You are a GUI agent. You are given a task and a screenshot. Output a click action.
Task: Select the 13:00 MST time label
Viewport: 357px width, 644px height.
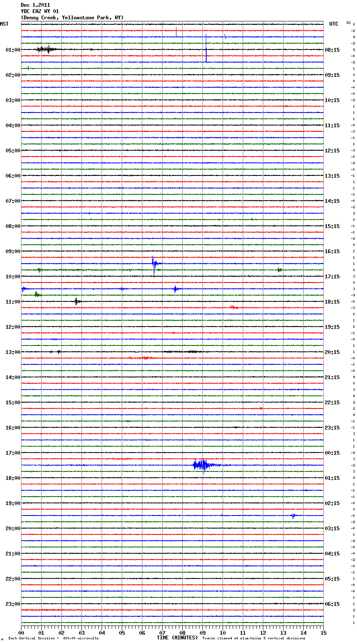(x=13, y=352)
